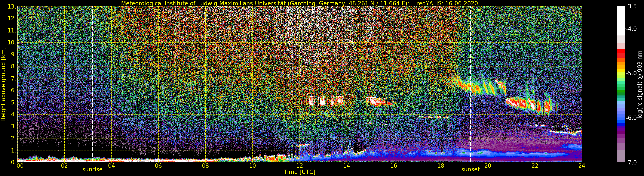The image size is (644, 176).
Task: Click time axis tick label "06"
Action: tap(159, 166)
